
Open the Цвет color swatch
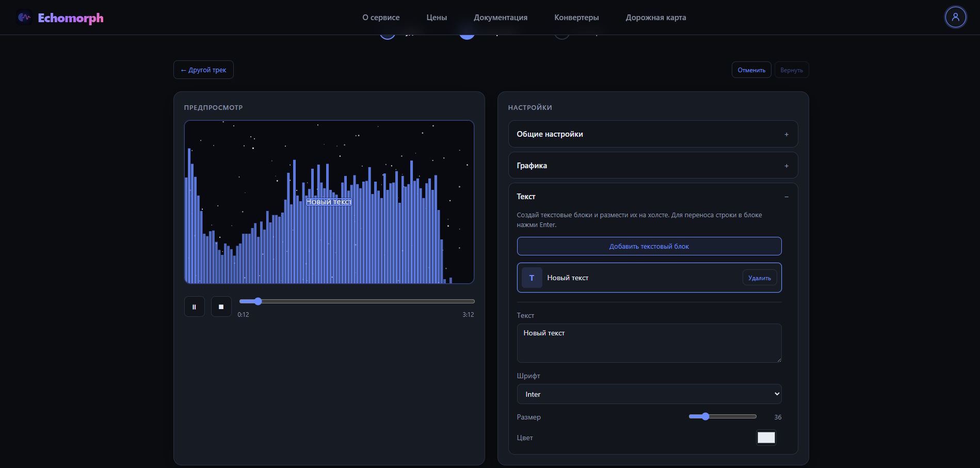[x=766, y=438]
